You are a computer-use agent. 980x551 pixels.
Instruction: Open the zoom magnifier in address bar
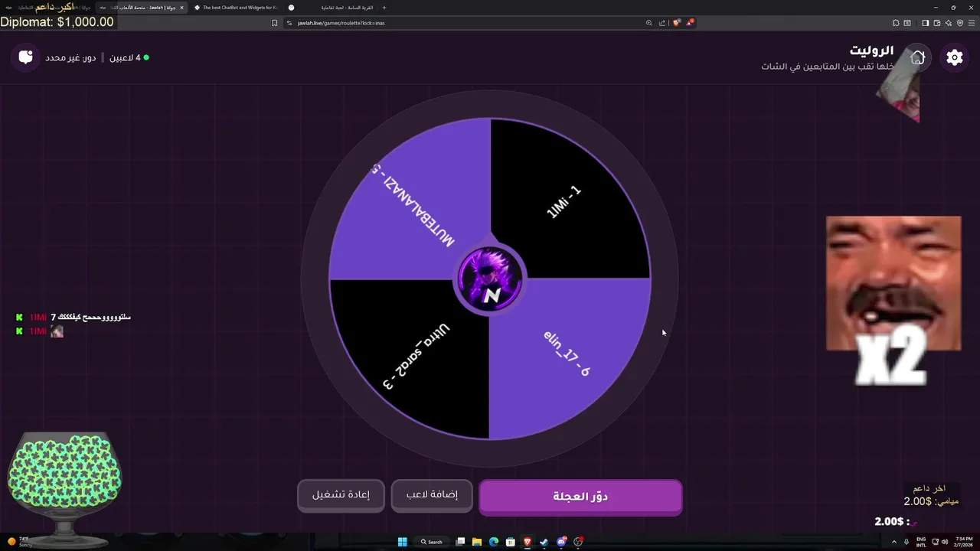[649, 23]
